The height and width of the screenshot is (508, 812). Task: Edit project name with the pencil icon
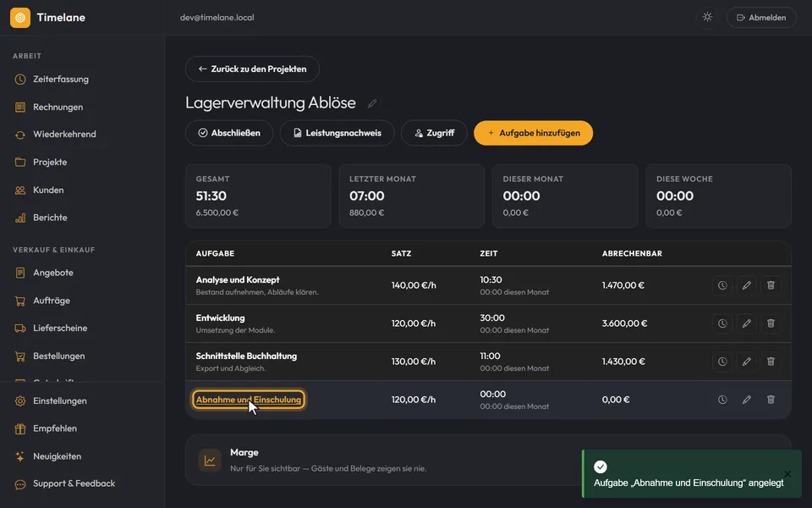tap(372, 103)
